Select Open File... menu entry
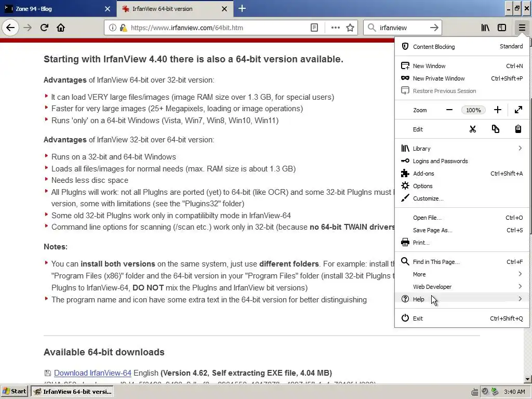Image resolution: width=532 pixels, height=399 pixels. click(462, 218)
